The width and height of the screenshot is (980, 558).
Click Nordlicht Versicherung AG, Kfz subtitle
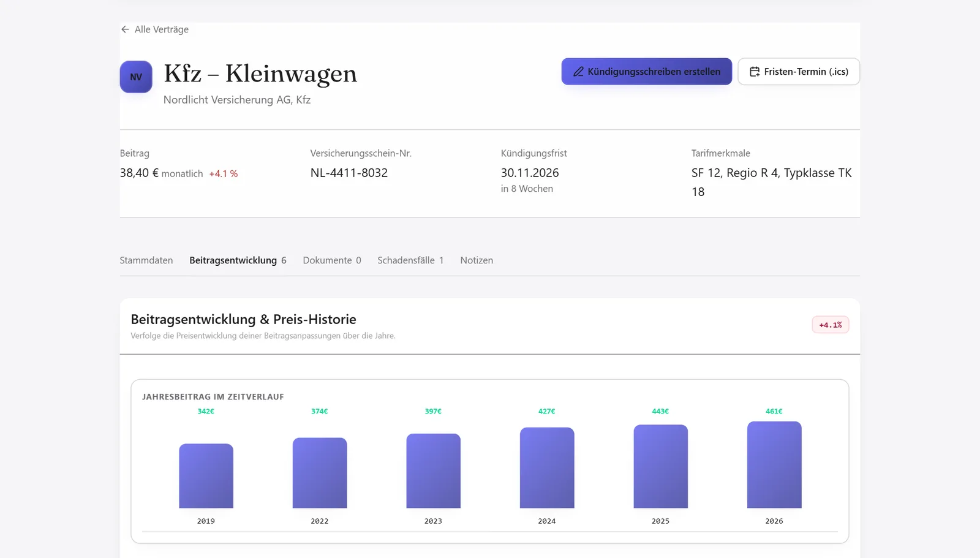click(237, 100)
